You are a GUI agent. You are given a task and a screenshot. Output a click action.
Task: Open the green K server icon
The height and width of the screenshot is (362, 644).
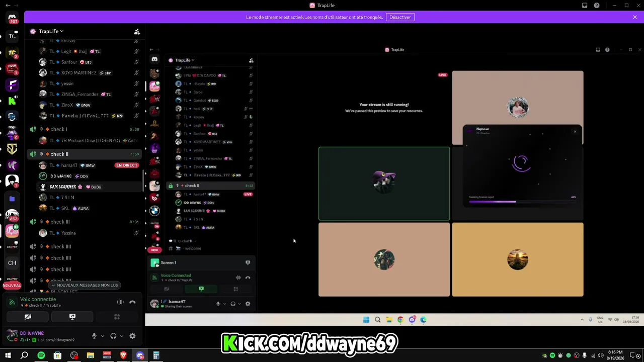[x=12, y=101]
